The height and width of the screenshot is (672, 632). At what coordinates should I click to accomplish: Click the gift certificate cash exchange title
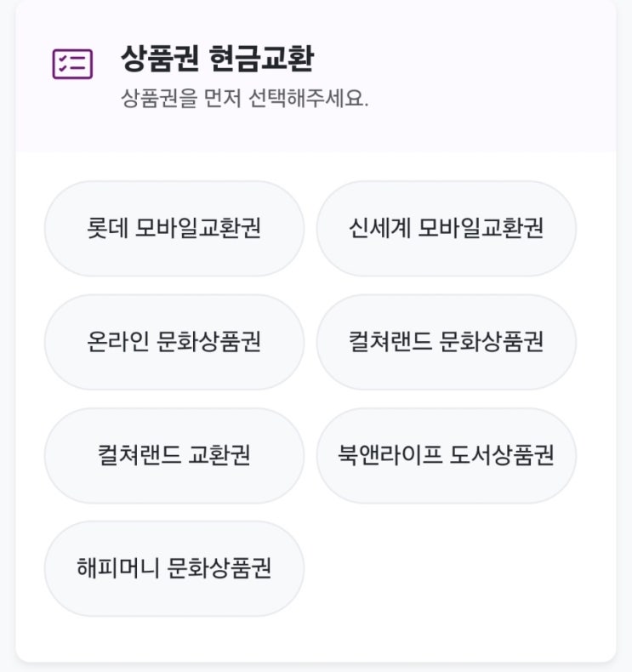(x=217, y=59)
